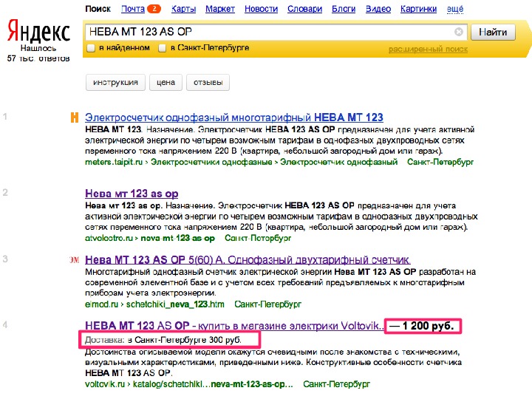Click 'Санкт-Петербург' region next to meters.taipit.ru
The width and height of the screenshot is (532, 399).
pyautogui.click(x=440, y=162)
